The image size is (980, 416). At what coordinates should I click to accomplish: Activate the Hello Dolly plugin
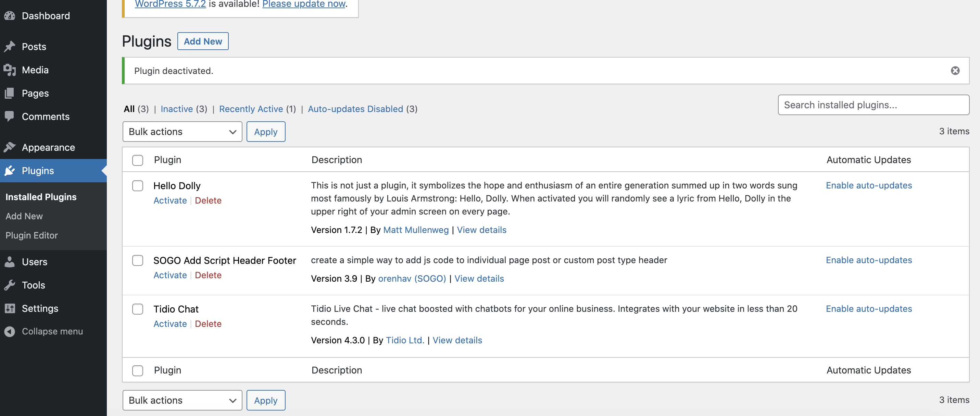point(170,200)
